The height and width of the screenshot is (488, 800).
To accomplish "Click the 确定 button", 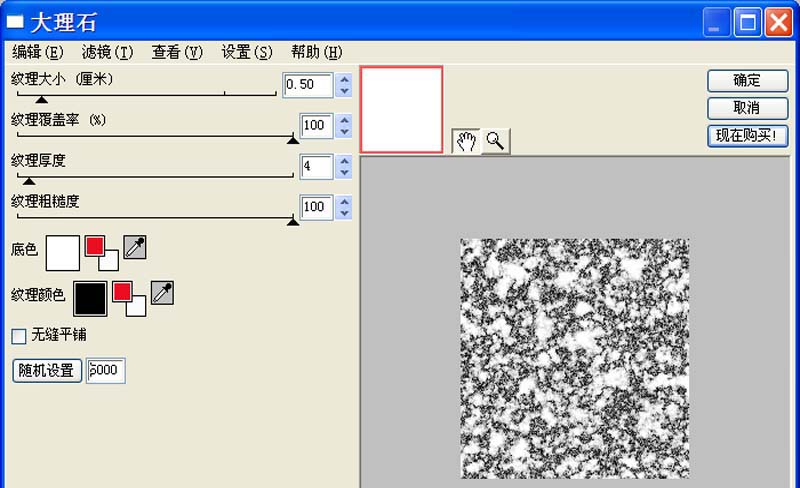I will [747, 81].
